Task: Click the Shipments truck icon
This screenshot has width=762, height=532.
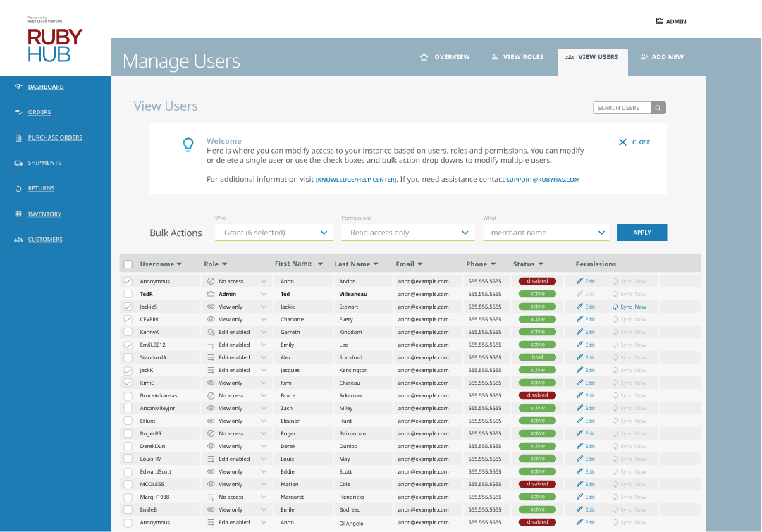Action: pyautogui.click(x=18, y=163)
